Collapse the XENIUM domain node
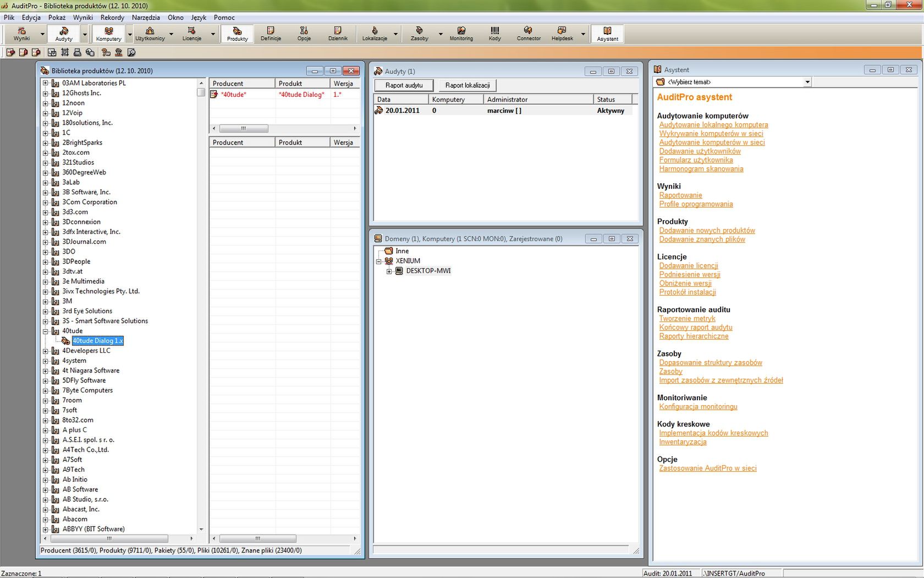 coord(379,261)
